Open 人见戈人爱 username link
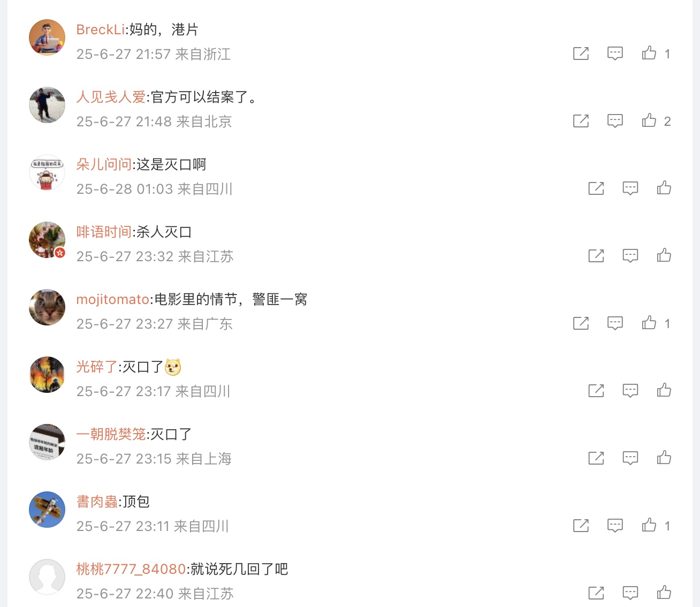 111,97
